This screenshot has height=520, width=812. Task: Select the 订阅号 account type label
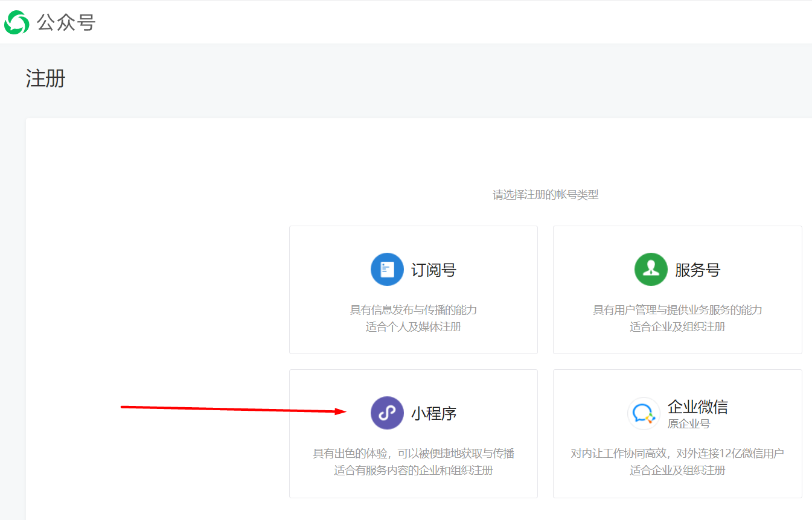click(x=433, y=270)
